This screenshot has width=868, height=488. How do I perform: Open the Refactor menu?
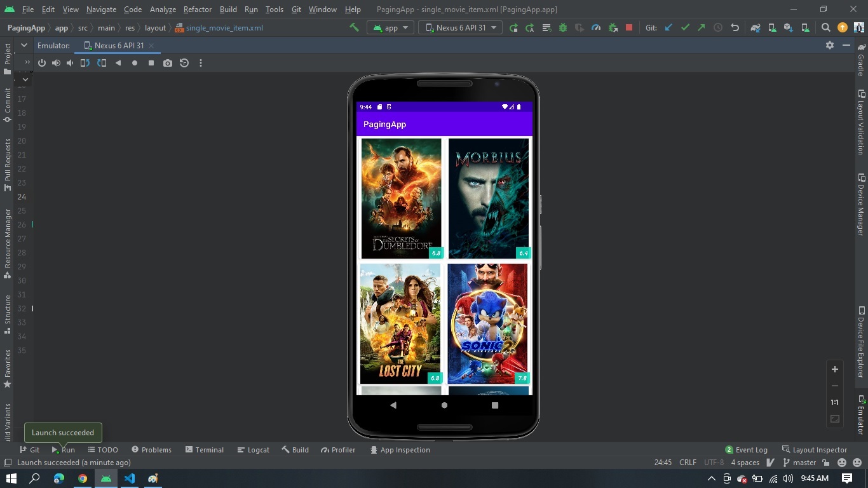coord(197,10)
